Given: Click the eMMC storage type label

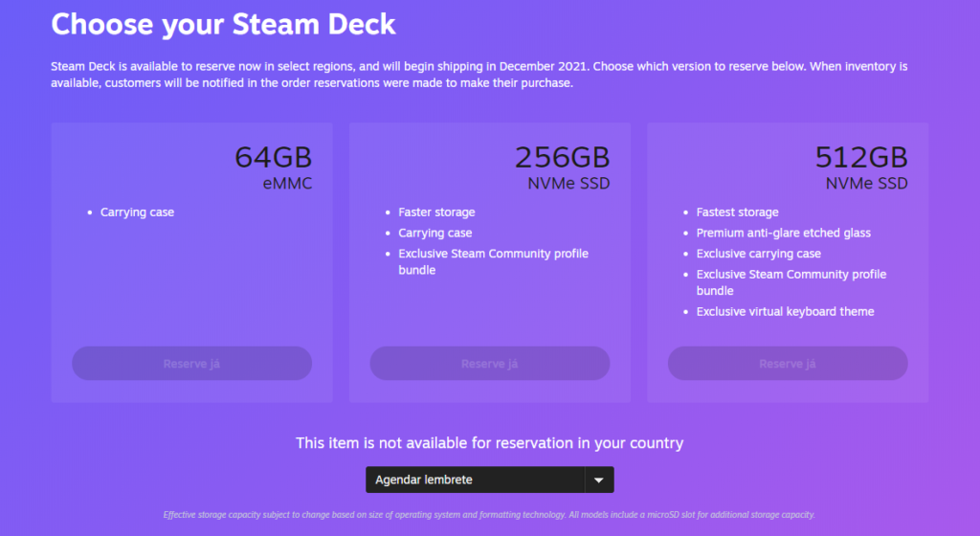Looking at the screenshot, I should point(287,184).
